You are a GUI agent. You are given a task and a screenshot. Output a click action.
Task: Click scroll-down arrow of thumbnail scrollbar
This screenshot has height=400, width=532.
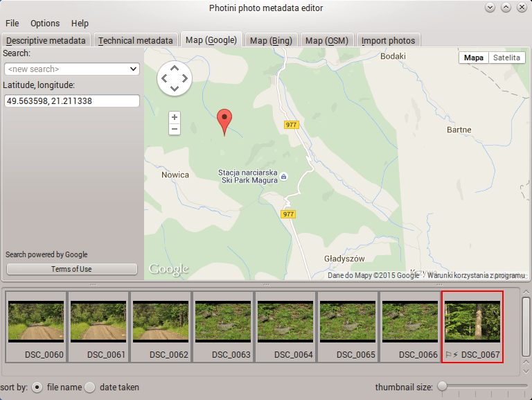pos(526,372)
